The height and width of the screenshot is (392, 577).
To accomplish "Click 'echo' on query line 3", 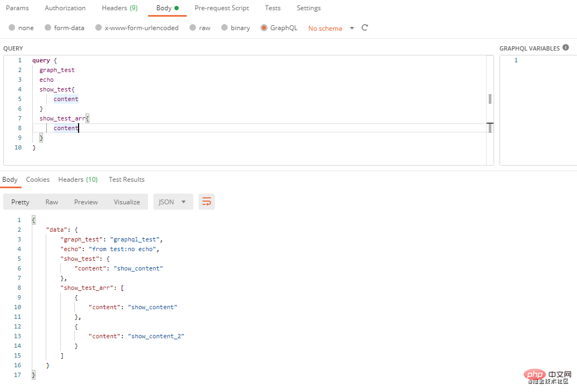I will point(46,80).
